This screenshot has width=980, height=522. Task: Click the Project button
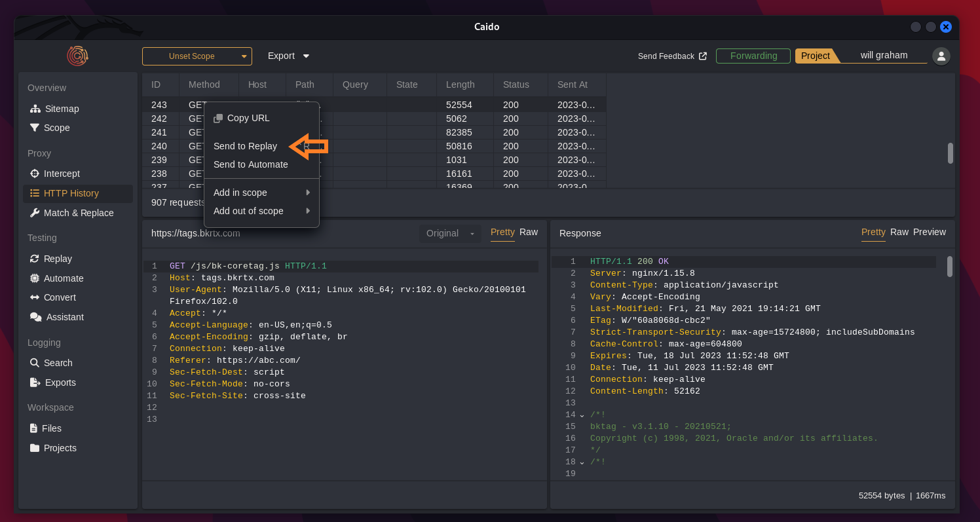click(x=816, y=56)
